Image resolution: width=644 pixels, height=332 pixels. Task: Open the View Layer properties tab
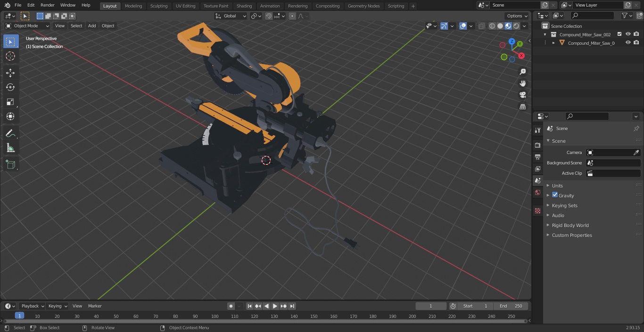(537, 169)
